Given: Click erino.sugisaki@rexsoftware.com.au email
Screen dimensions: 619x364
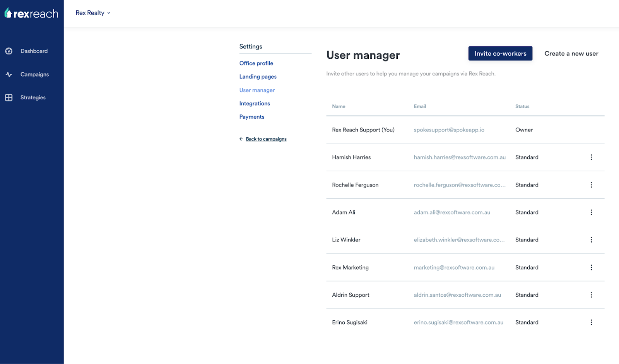Looking at the screenshot, I should pyautogui.click(x=458, y=322).
